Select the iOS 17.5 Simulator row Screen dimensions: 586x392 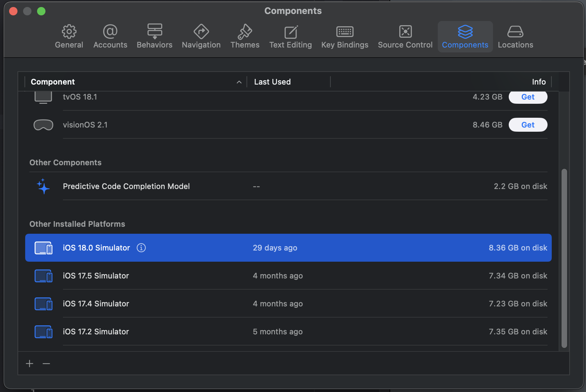(x=288, y=276)
